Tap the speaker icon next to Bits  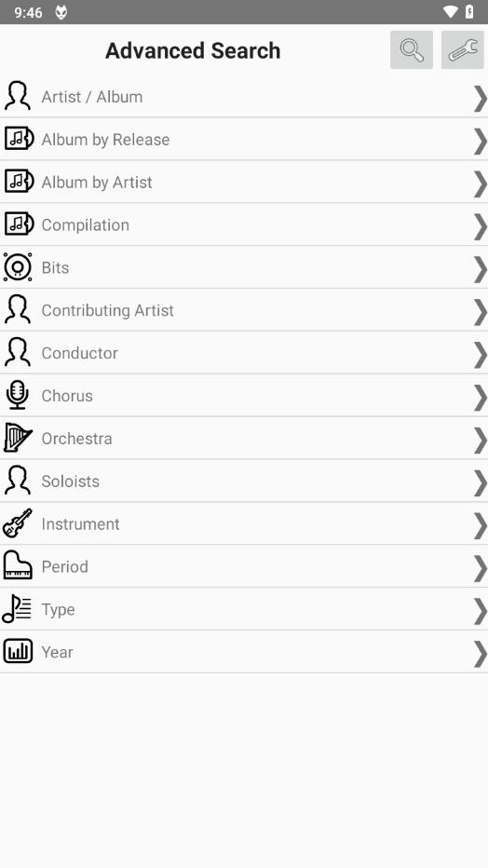(18, 266)
